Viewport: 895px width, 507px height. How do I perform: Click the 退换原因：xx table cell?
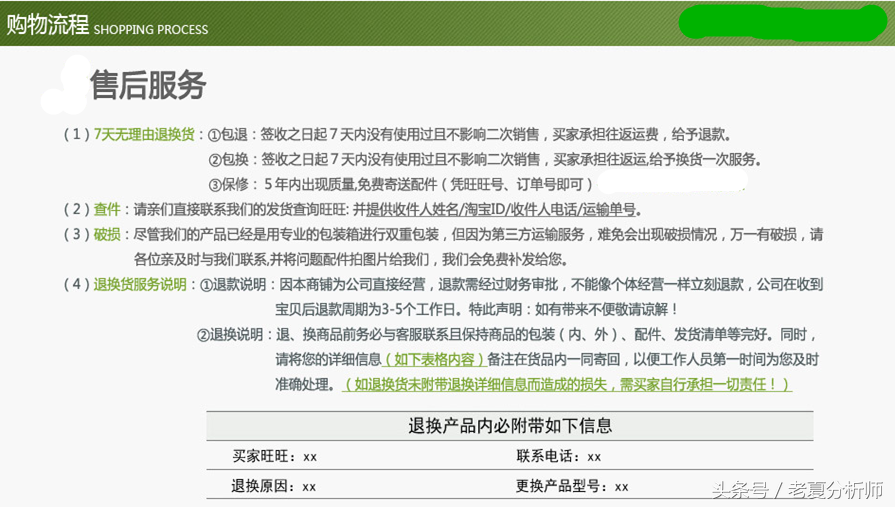(273, 486)
